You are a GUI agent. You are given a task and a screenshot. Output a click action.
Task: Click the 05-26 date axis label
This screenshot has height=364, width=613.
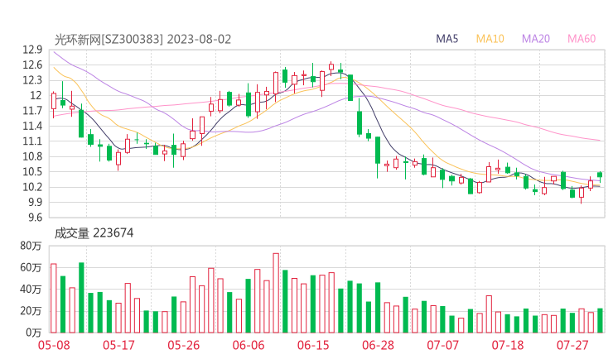click(x=183, y=345)
